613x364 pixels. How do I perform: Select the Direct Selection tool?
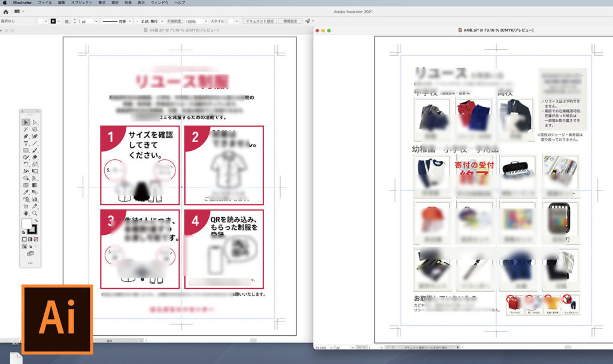35,122
